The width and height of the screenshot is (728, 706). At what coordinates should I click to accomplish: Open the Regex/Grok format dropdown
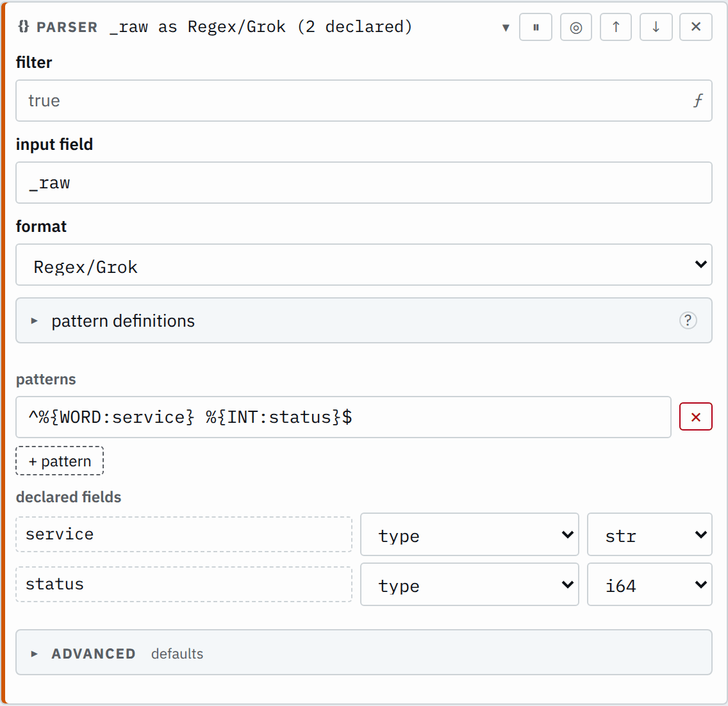363,265
